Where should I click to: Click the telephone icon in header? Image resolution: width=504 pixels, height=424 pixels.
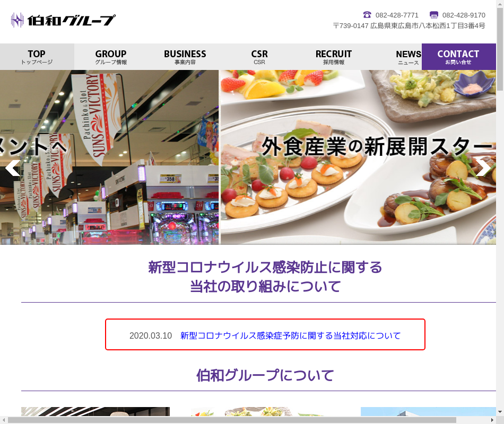click(367, 15)
